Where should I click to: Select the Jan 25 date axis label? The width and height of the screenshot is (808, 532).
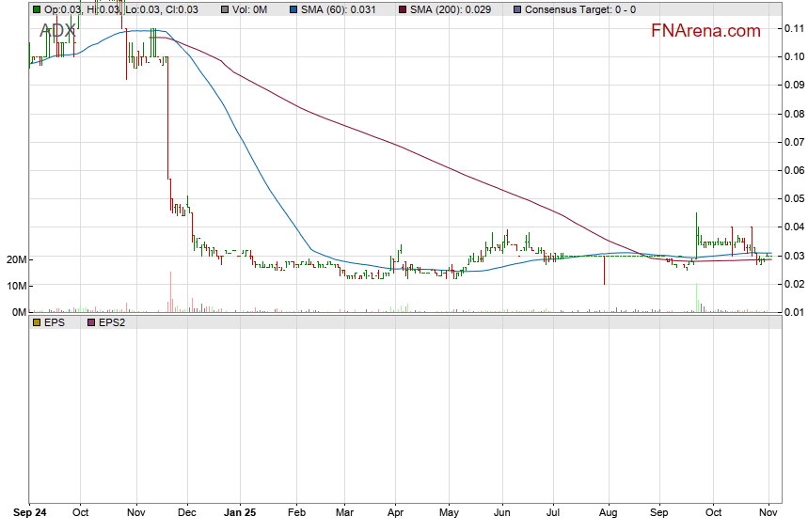[241, 514]
